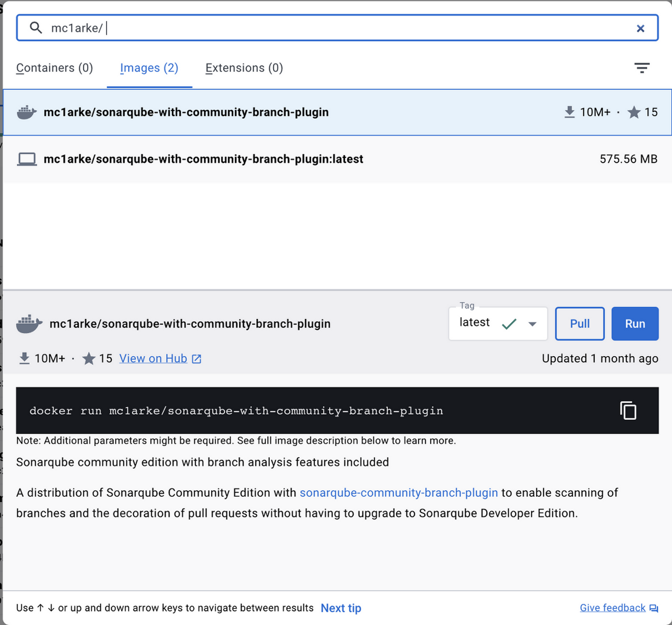Open the Give feedback link
This screenshot has width=672, height=625.
(613, 608)
